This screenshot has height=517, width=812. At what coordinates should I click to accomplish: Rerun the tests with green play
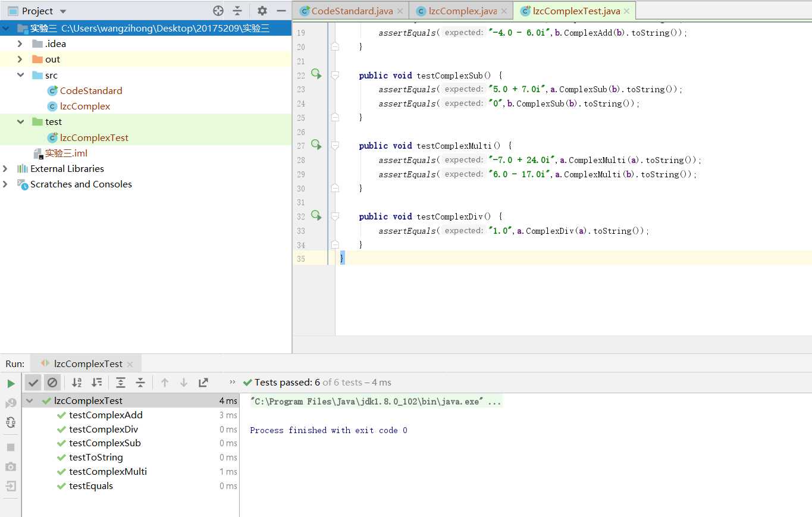[11, 384]
